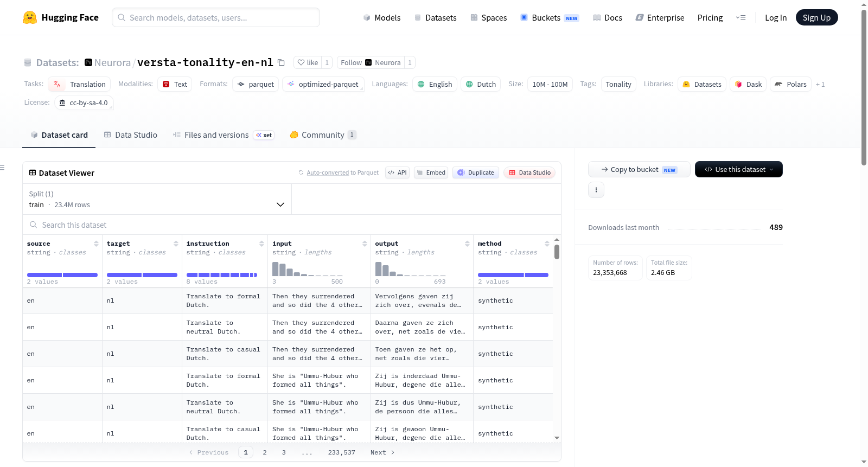Click the Dataset Viewer table icon

[33, 172]
